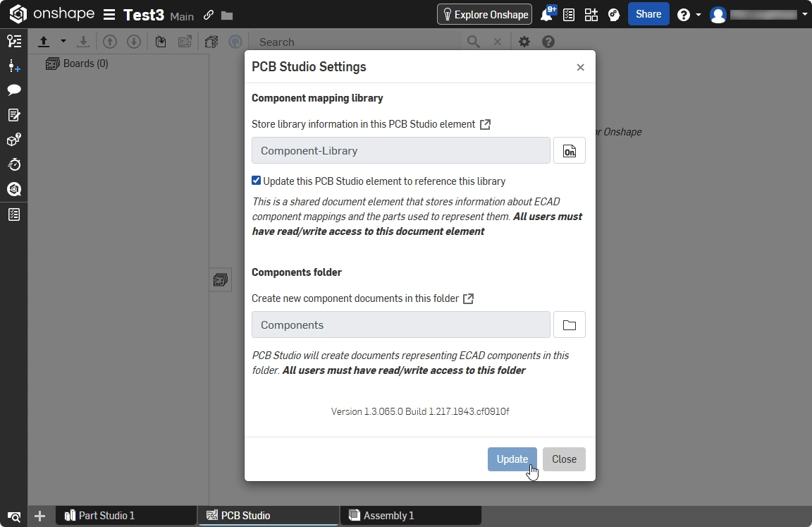Click the magnifier search icon

[474, 42]
